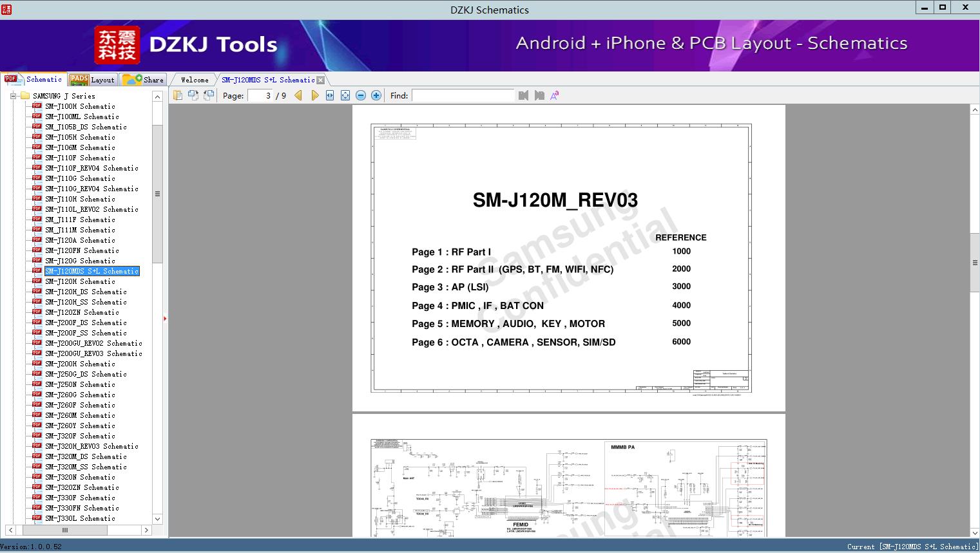Select SM-J260Y Schematic
Screen dimensions: 980x553
(x=80, y=426)
